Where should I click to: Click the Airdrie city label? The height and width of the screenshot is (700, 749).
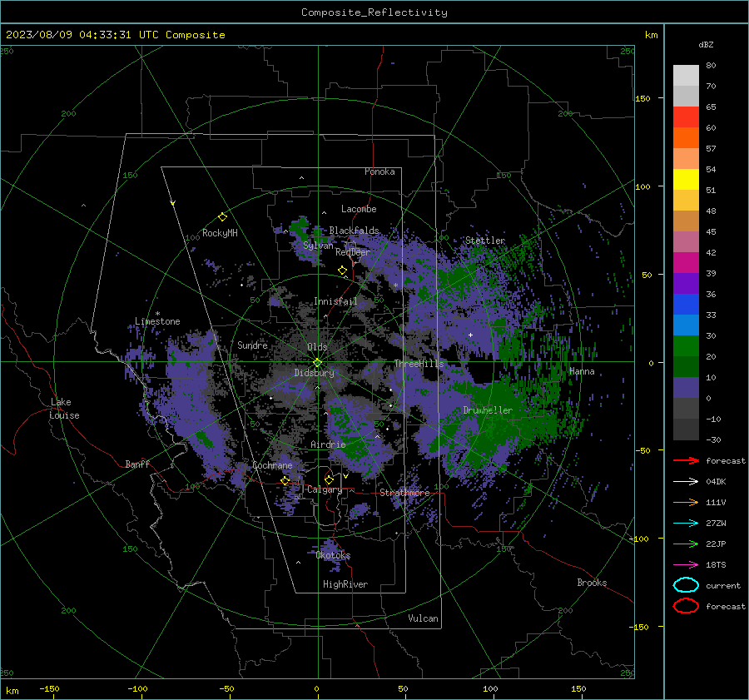pos(328,444)
